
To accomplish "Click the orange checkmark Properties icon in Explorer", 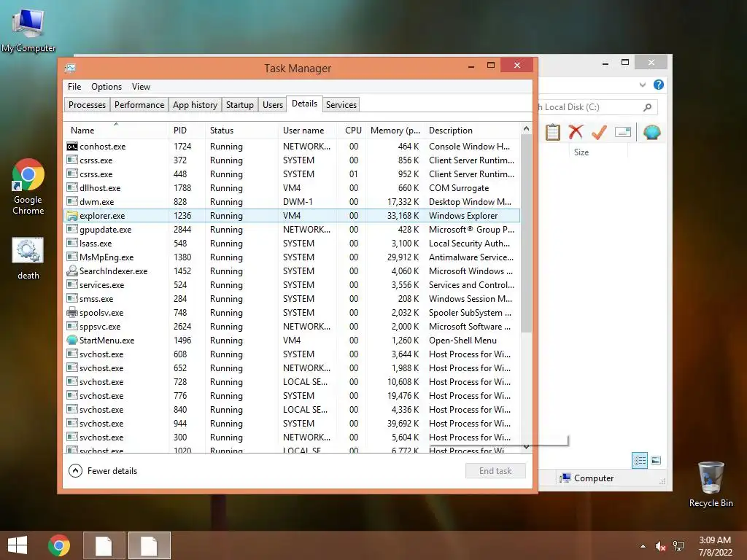I will click(599, 132).
